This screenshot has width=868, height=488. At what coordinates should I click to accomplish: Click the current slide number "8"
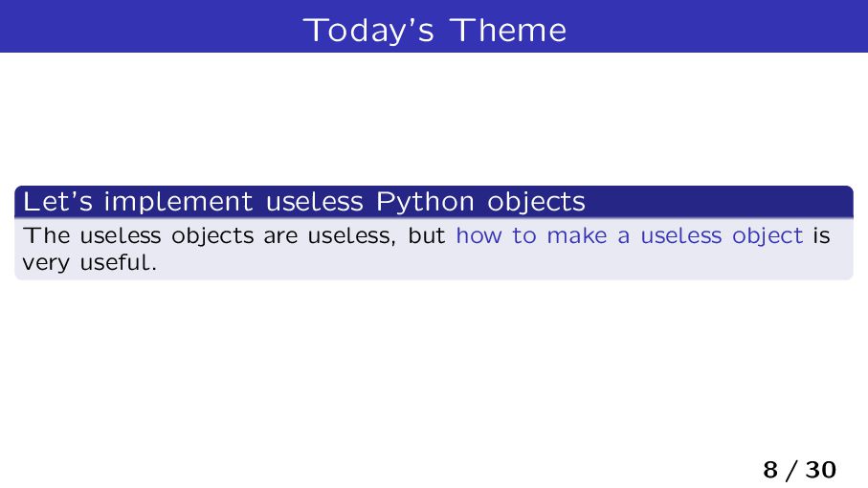click(770, 470)
